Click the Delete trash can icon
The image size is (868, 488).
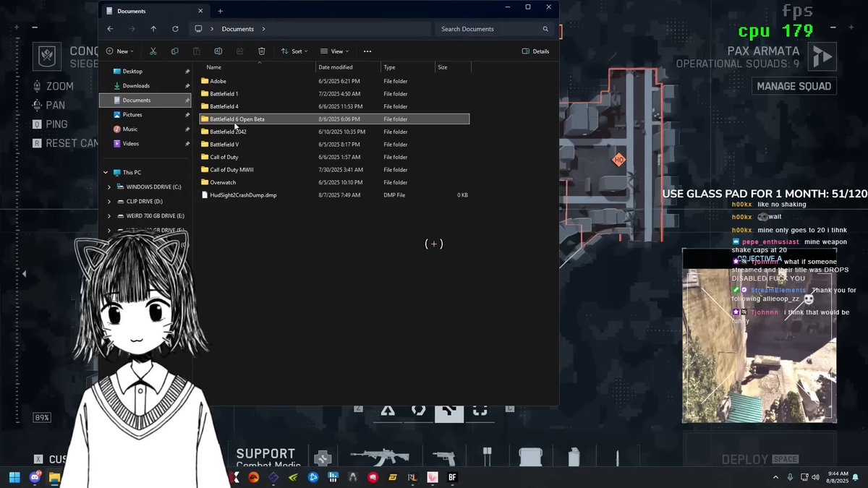[262, 51]
